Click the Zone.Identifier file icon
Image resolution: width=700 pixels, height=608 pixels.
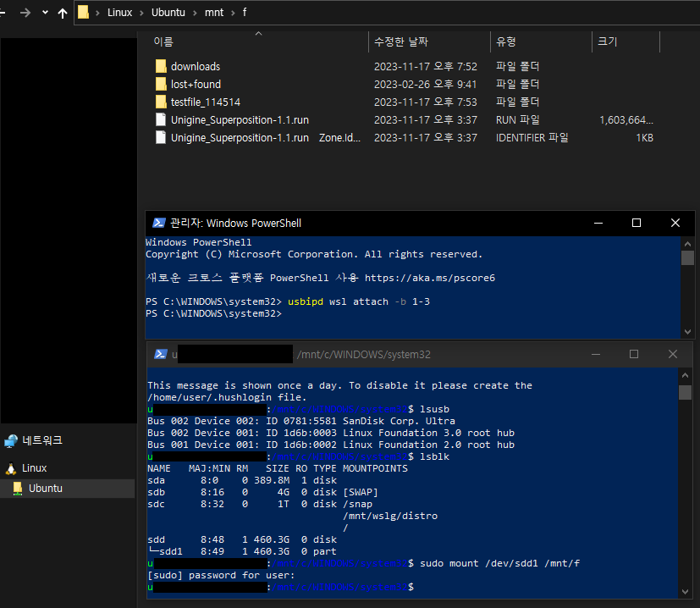[x=161, y=137]
